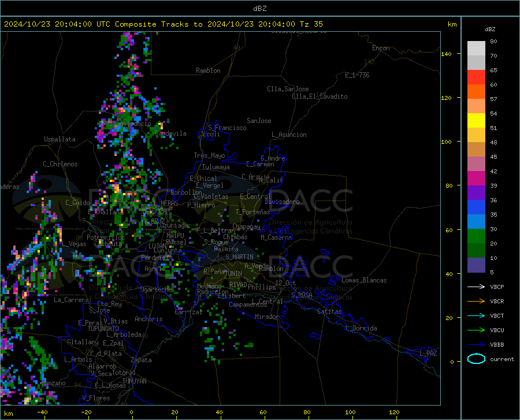Click the 'L_PAZ' label on the map
Viewport: 520px width, 420px height.
[428, 354]
